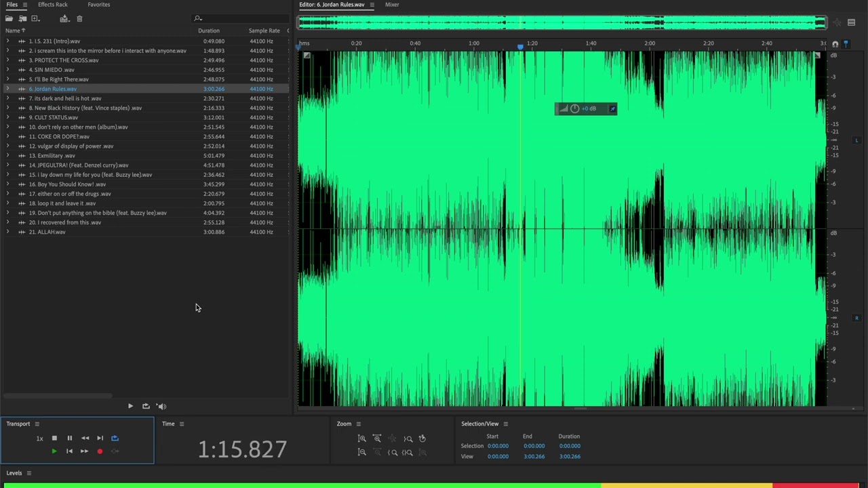Image resolution: width=868 pixels, height=488 pixels.
Task: Expand file 9. CULT STATUS.wav
Action: pyautogui.click(x=7, y=117)
